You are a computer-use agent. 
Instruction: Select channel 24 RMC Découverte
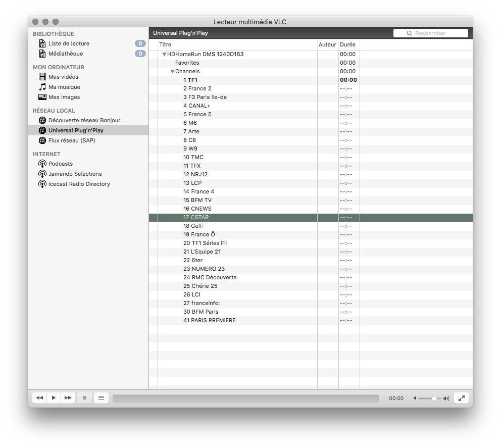[x=311, y=278]
